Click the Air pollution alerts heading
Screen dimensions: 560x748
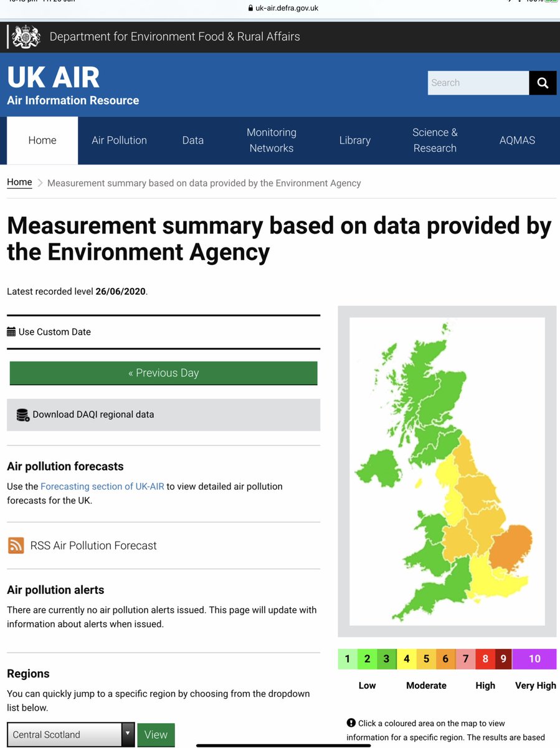[x=55, y=590]
